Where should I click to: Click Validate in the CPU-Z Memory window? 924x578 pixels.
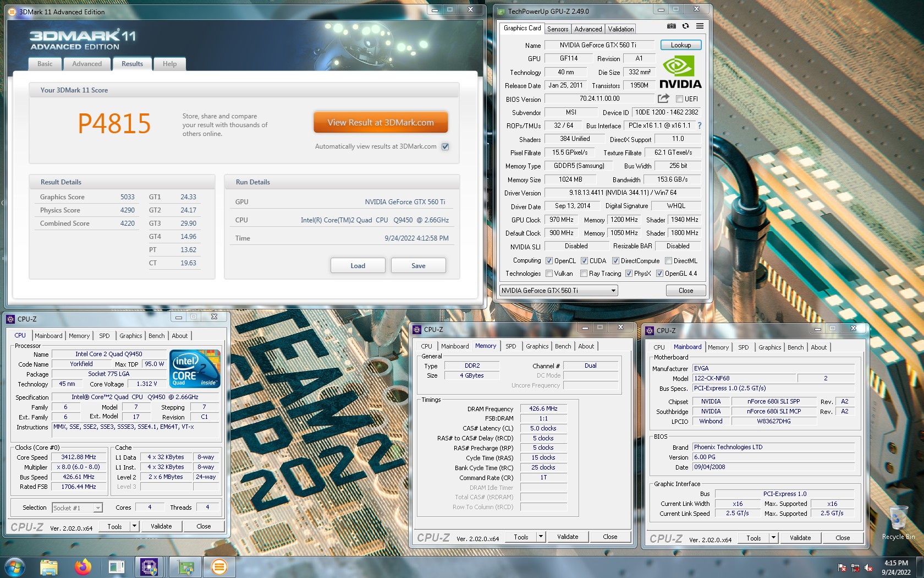coord(568,537)
